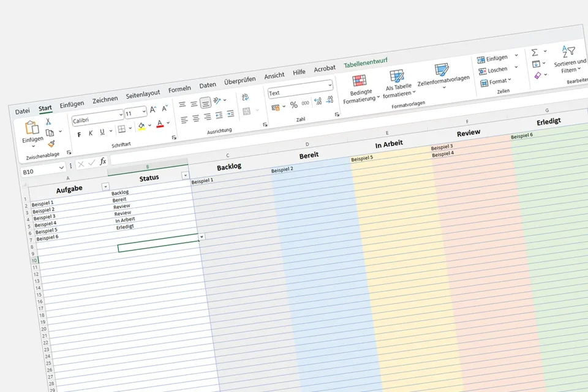Click the increase indent icon
Image resolution: width=588 pixels, height=392 pixels.
231,113
